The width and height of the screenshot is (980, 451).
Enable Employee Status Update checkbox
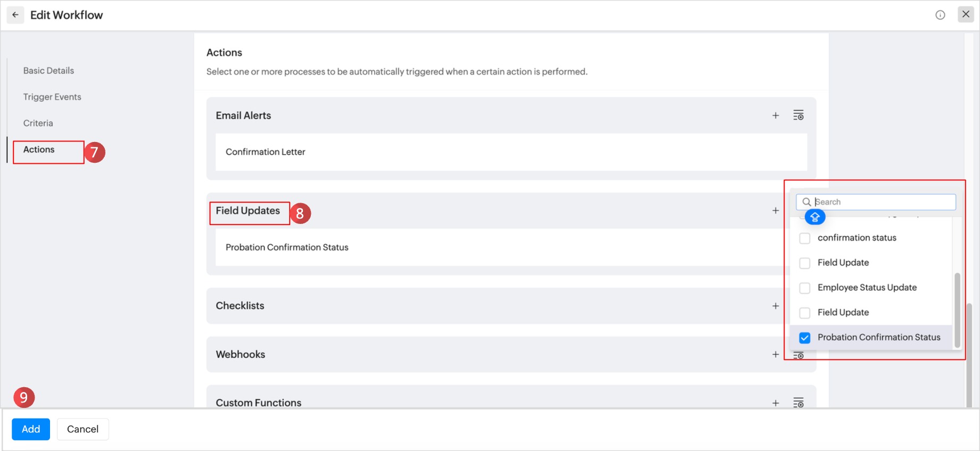[805, 288]
